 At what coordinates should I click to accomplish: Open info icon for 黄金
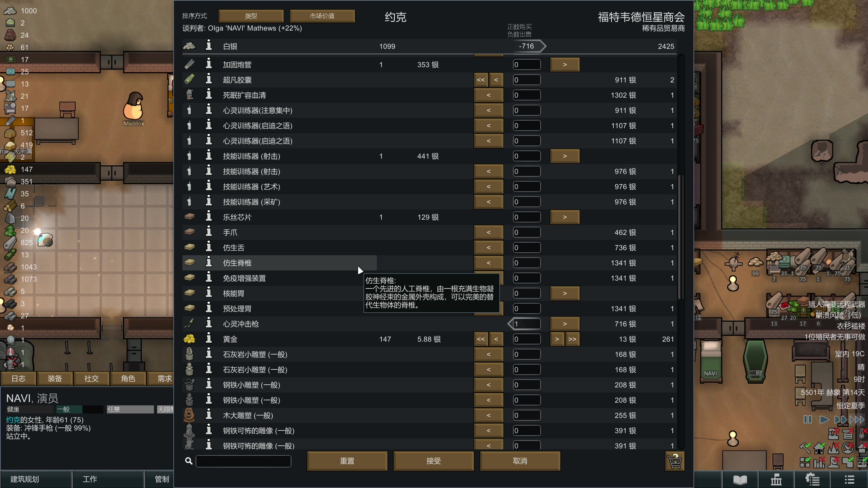coord(209,339)
